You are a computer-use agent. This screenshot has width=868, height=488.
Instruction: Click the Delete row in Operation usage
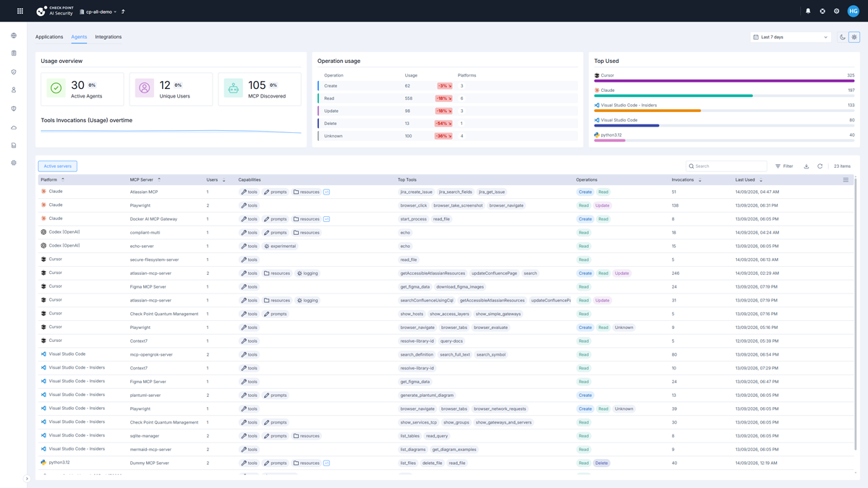tap(447, 124)
